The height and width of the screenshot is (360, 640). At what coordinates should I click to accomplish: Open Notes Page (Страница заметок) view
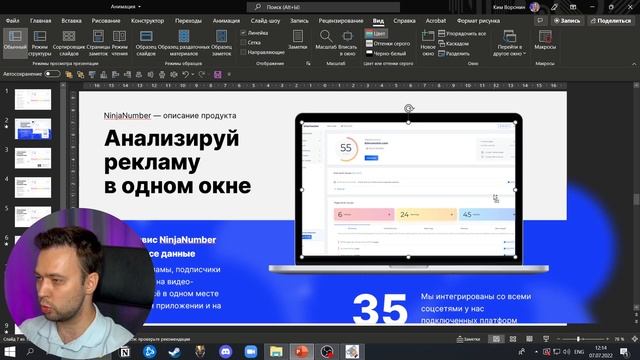98,43
